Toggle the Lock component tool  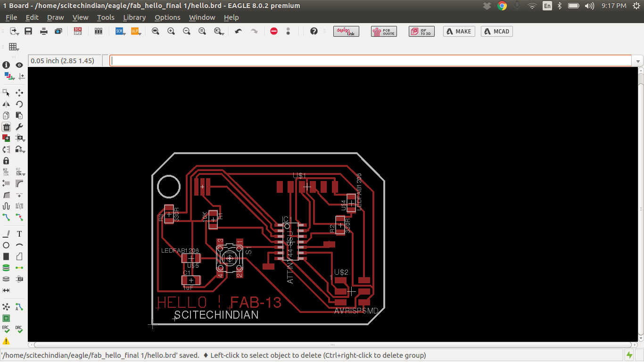pos(6,161)
